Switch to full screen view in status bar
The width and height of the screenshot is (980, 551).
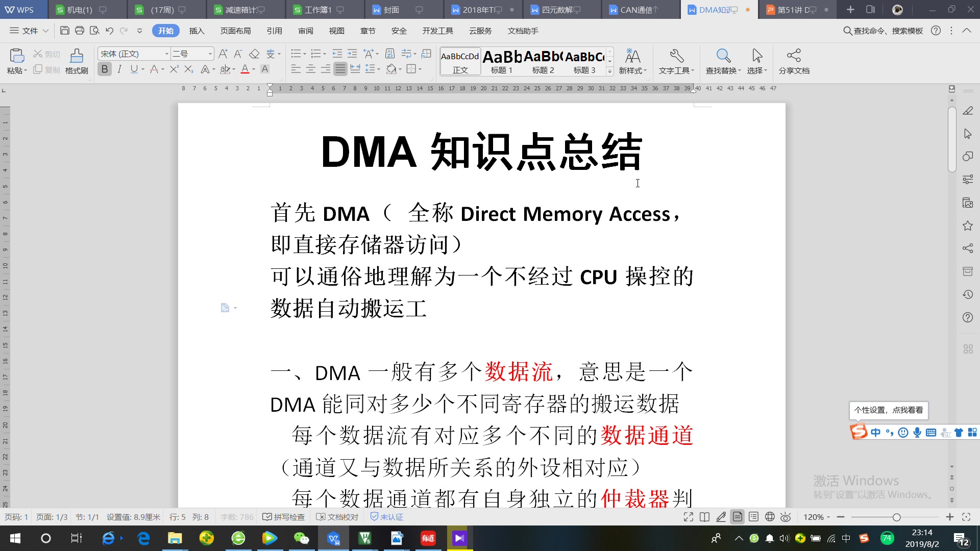(x=689, y=517)
